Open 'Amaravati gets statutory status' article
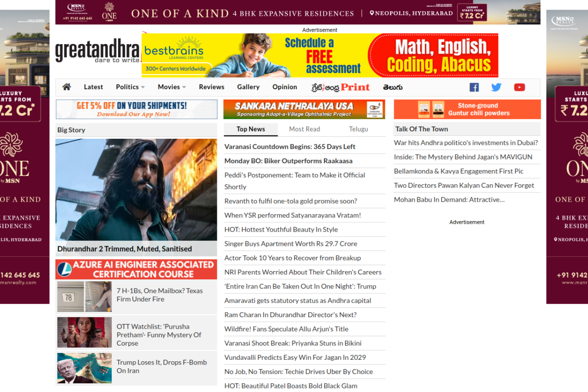 coord(297,301)
